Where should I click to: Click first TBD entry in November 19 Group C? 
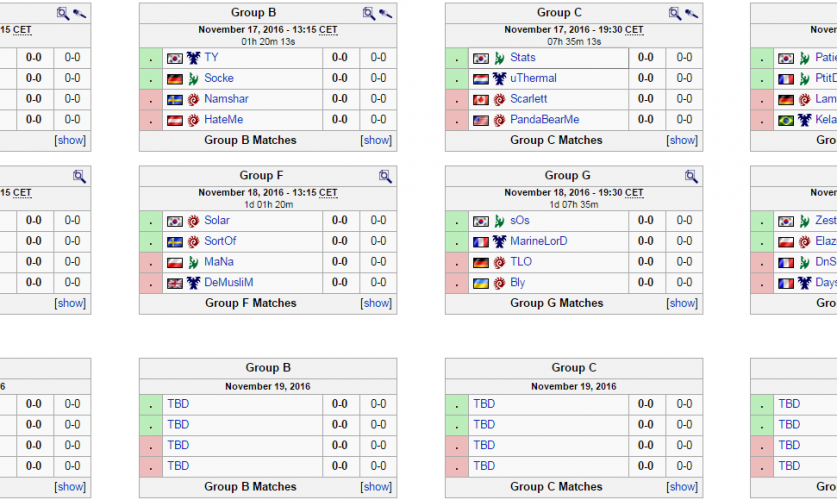click(484, 404)
